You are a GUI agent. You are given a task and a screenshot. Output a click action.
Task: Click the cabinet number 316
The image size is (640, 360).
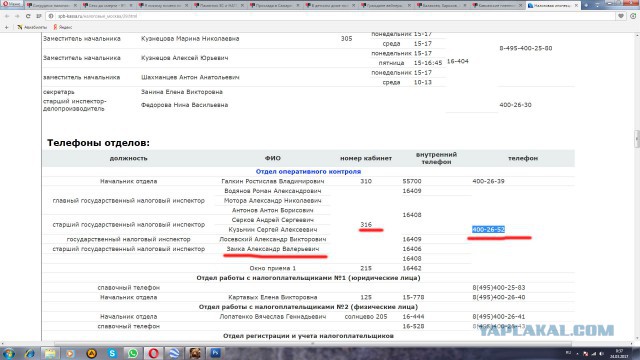click(366, 224)
